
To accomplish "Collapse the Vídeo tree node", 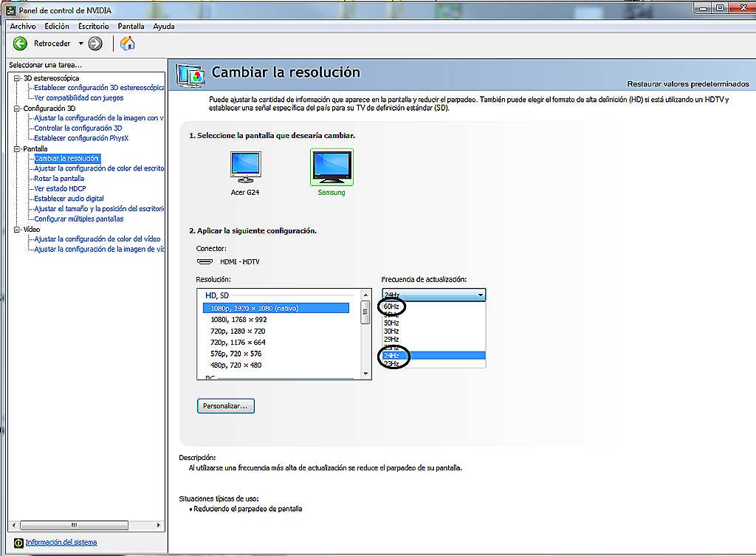I will (17, 230).
